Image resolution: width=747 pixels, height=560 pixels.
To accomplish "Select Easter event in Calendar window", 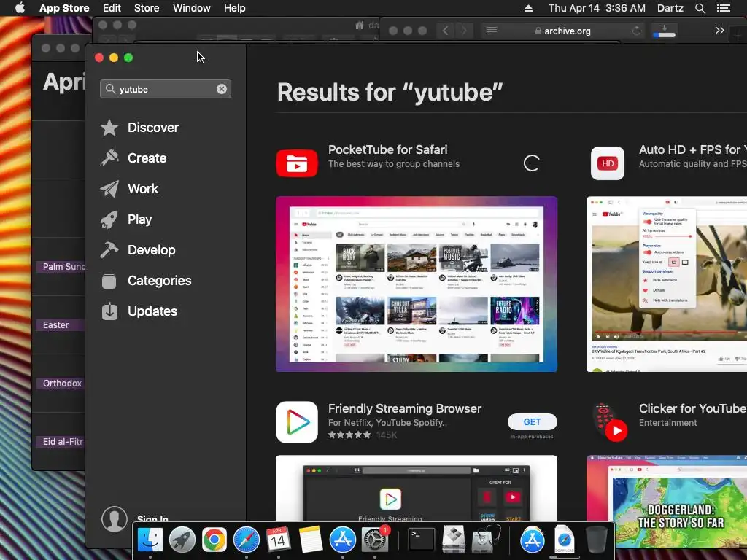I will click(x=61, y=325).
